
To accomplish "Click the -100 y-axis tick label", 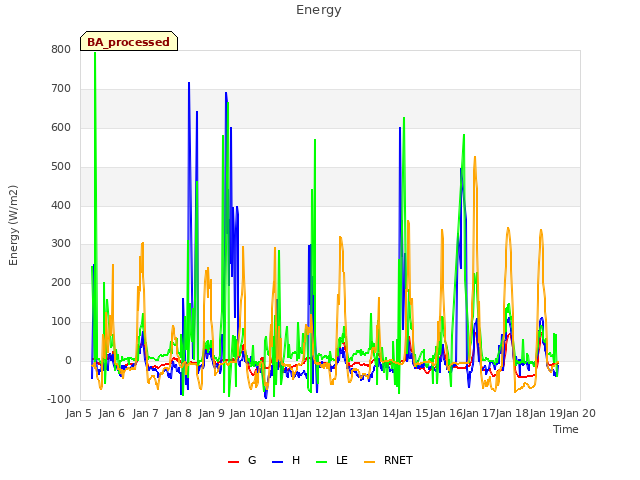I will (x=59, y=399).
